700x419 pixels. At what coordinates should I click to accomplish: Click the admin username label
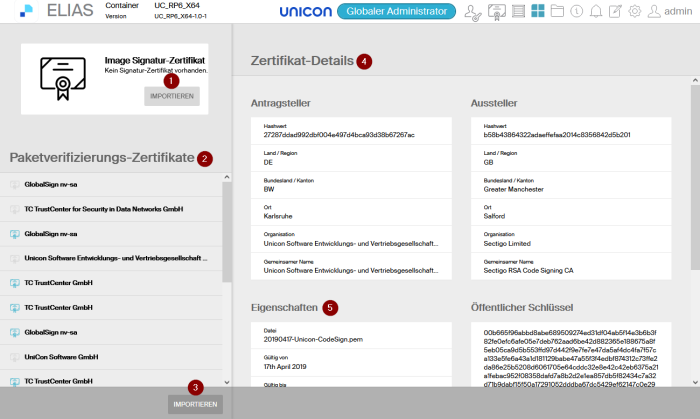(x=678, y=11)
